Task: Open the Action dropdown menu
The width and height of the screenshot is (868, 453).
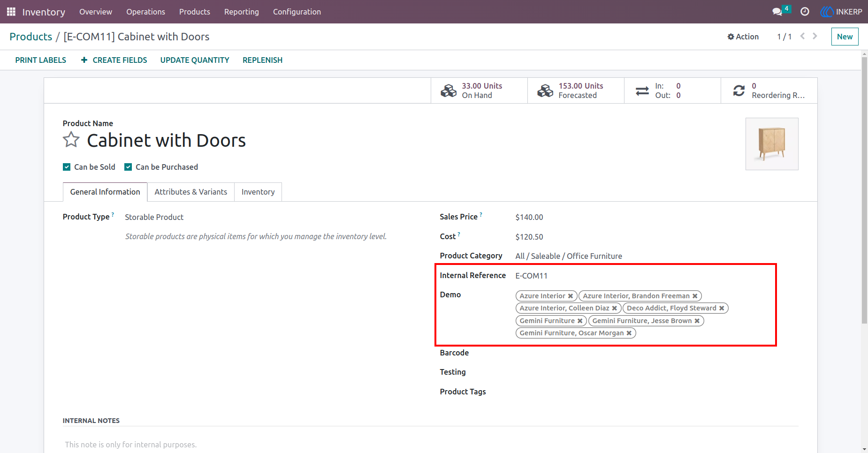Action: 743,37
